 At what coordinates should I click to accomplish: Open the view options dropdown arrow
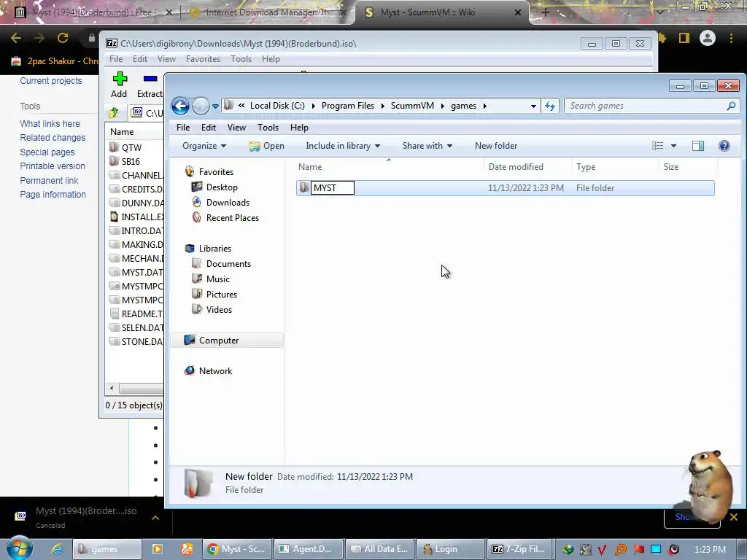pyautogui.click(x=673, y=146)
